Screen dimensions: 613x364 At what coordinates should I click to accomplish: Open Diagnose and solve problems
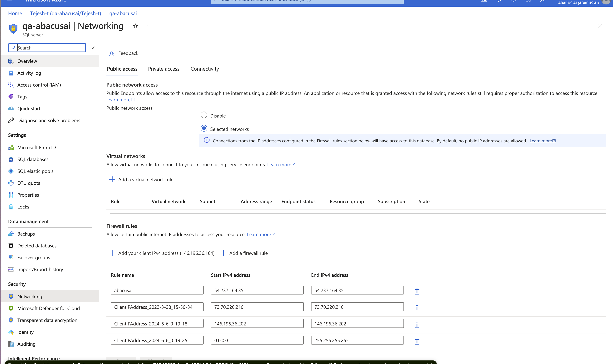point(49,120)
